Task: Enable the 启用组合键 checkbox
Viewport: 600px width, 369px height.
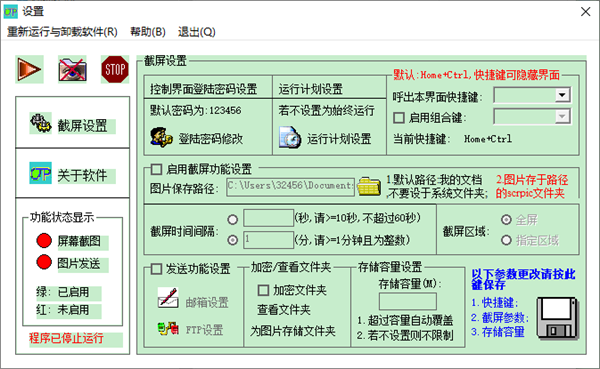Action: [x=399, y=118]
